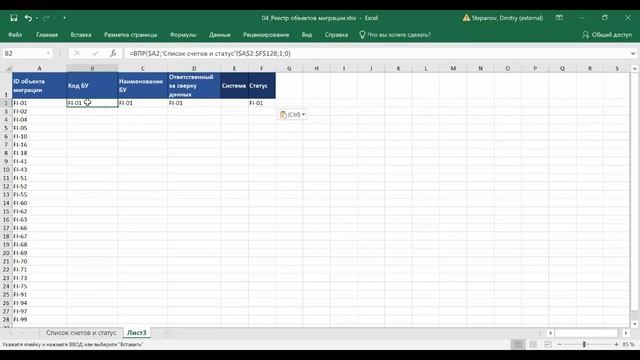Zoom in with the plus button
The image size is (640, 360).
pyautogui.click(x=616, y=344)
